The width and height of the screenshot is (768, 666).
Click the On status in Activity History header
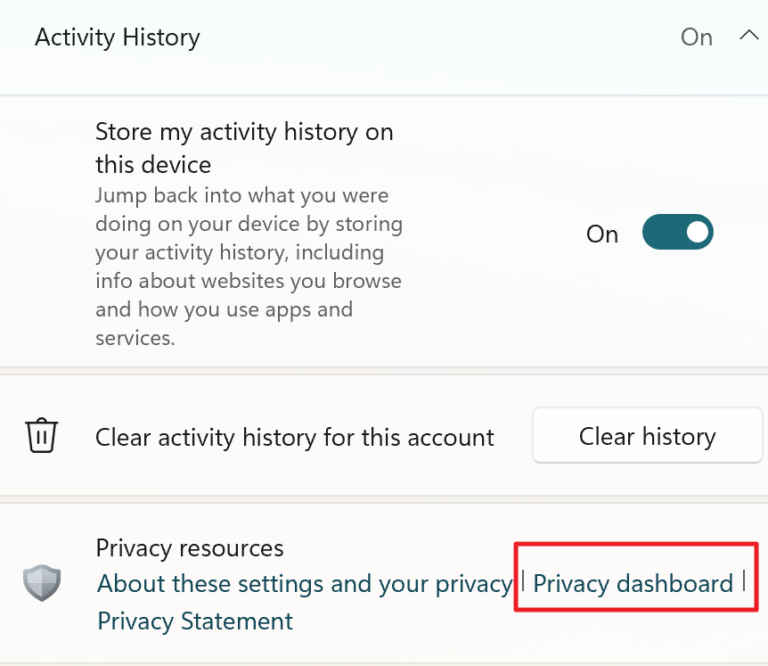pyautogui.click(x=696, y=37)
